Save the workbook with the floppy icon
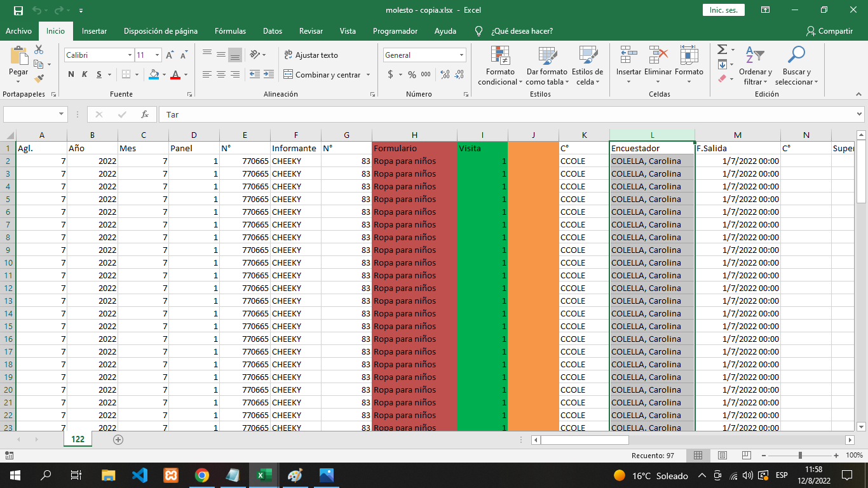The height and width of the screenshot is (488, 868). [18, 10]
